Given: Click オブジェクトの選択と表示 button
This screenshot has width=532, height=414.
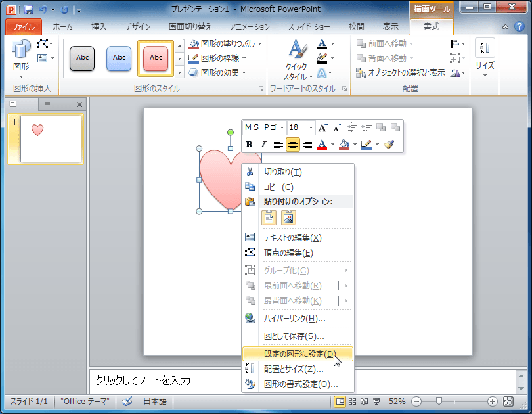Looking at the screenshot, I should click(401, 73).
